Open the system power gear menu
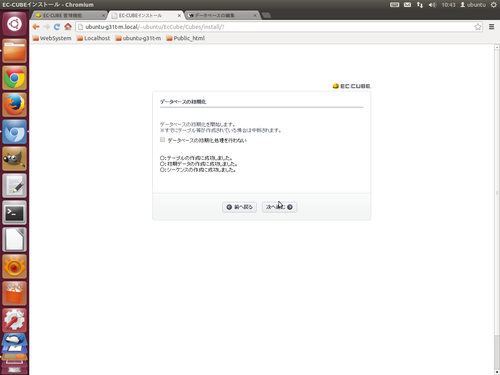The image size is (500, 375). click(494, 5)
